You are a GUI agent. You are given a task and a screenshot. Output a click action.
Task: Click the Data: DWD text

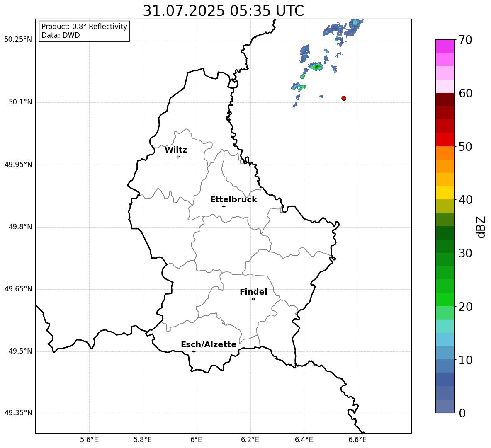61,35
